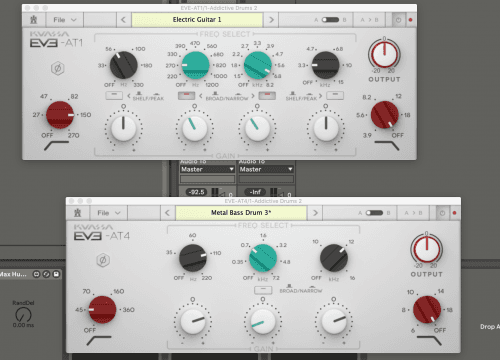Open the Electric Guitar 1 preset list
500x360 pixels.
coord(197,20)
